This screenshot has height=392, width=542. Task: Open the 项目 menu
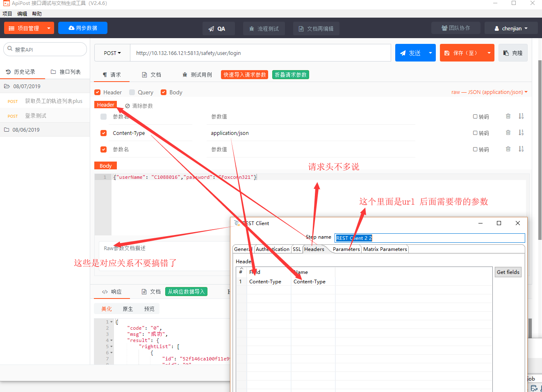7,14
